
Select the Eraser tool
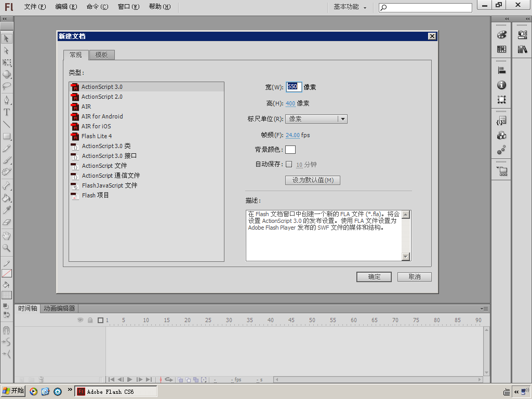pyautogui.click(x=6, y=222)
